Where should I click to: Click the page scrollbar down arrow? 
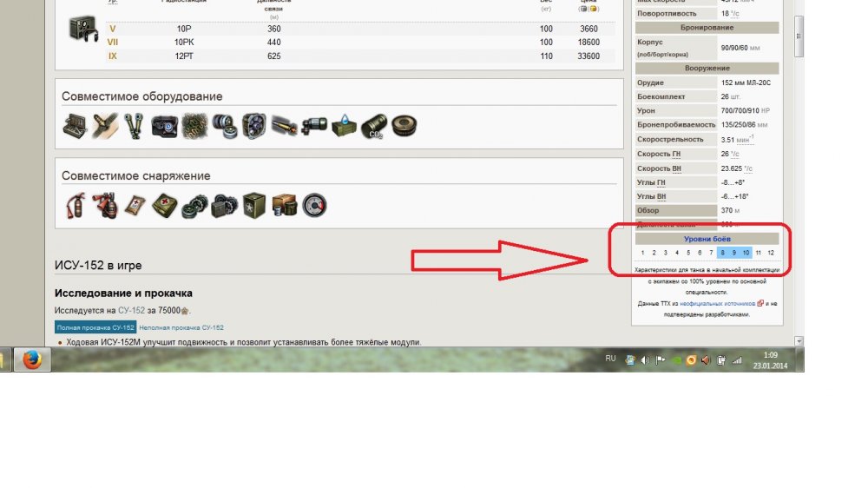point(799,341)
